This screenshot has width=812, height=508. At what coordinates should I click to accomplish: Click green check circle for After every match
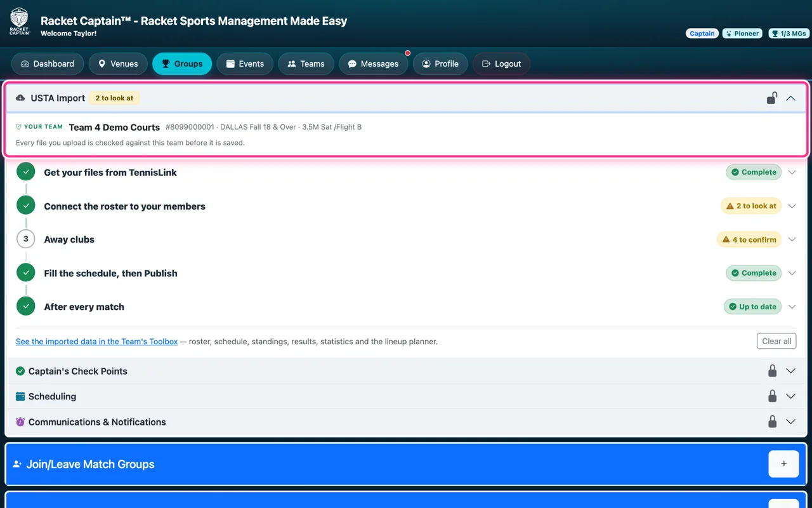click(26, 306)
